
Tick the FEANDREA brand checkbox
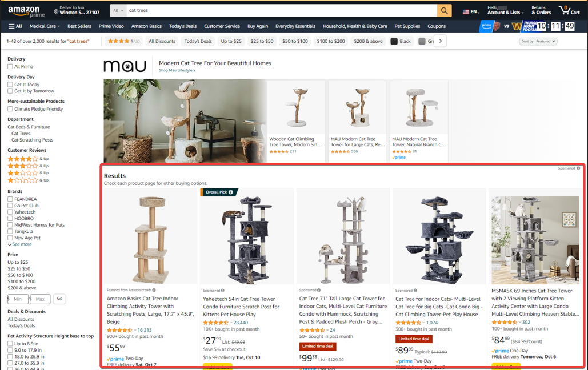pos(10,199)
